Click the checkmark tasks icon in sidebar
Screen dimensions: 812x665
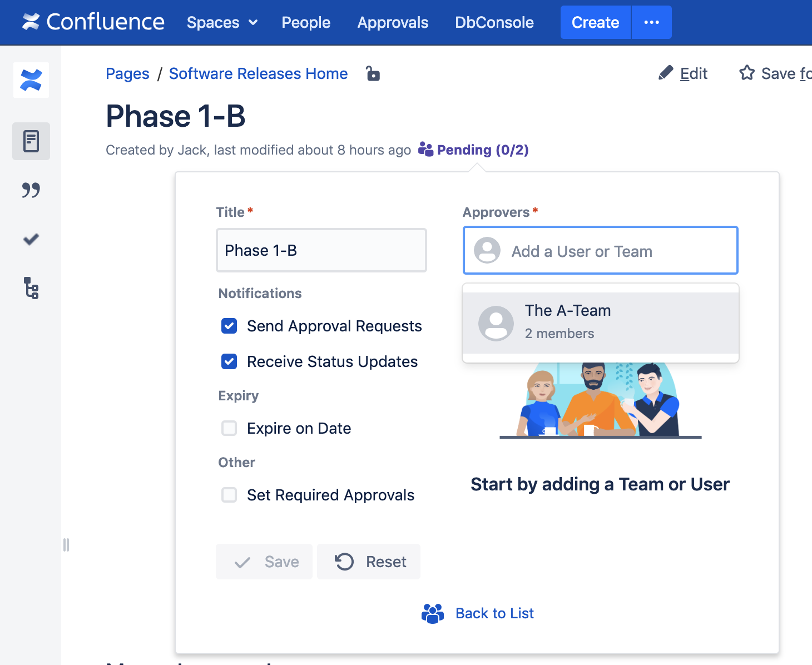click(31, 239)
